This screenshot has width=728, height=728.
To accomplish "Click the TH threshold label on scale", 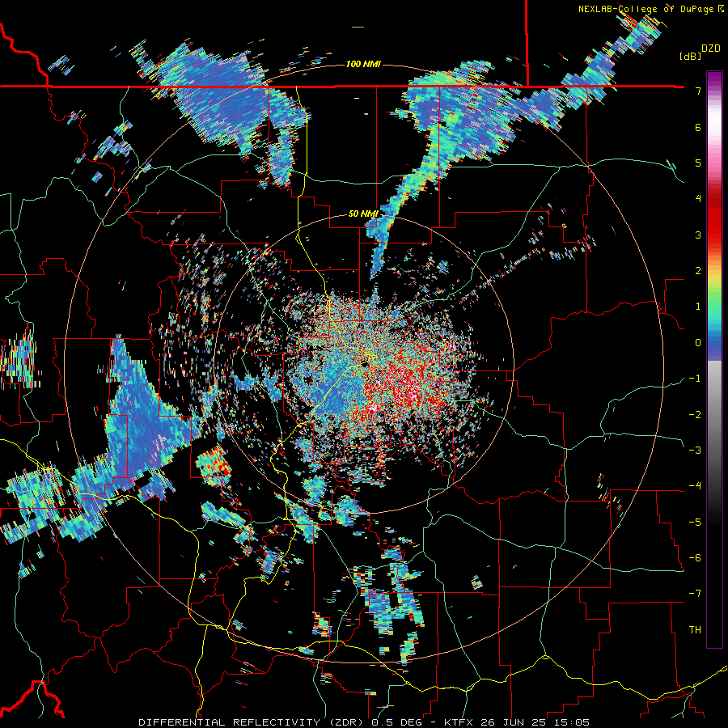I will 695,629.
